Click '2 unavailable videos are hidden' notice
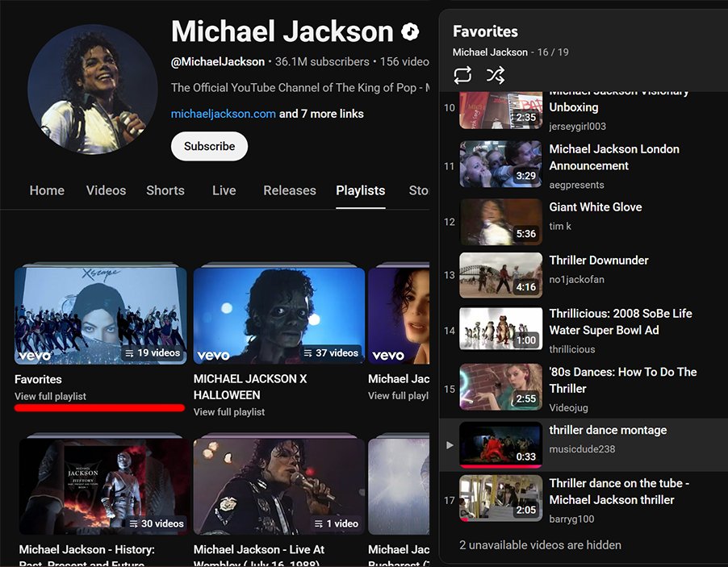 coord(540,545)
